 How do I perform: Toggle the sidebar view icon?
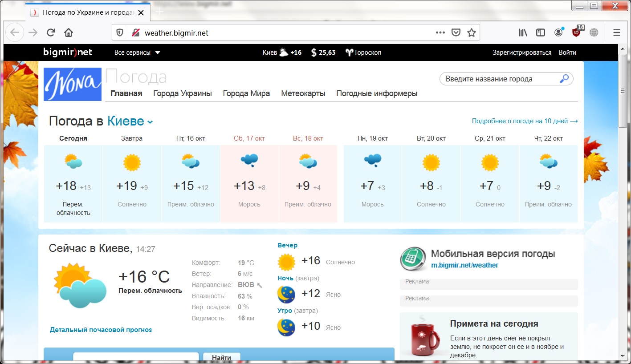540,32
